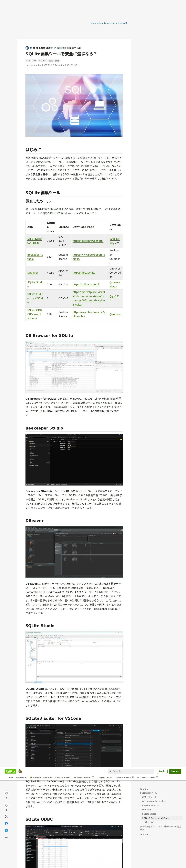Open the @softace developer link
186x868 pixels.
[115, 314]
